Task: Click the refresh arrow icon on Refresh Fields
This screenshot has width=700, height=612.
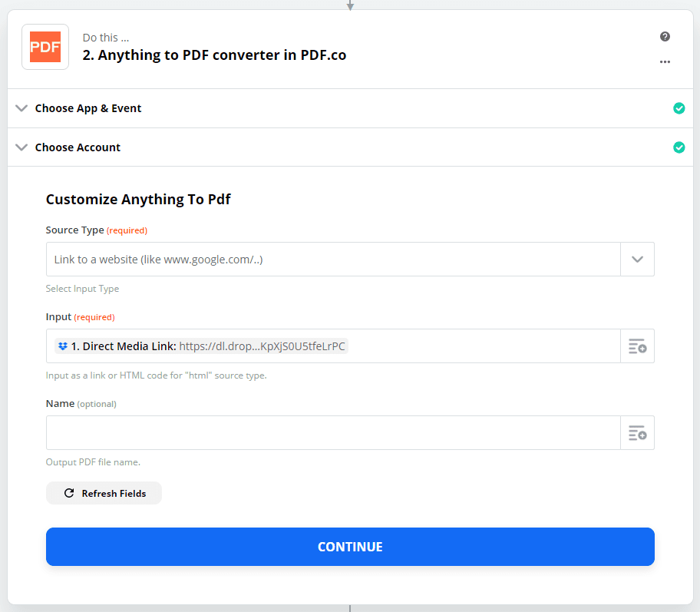Action: tap(69, 493)
